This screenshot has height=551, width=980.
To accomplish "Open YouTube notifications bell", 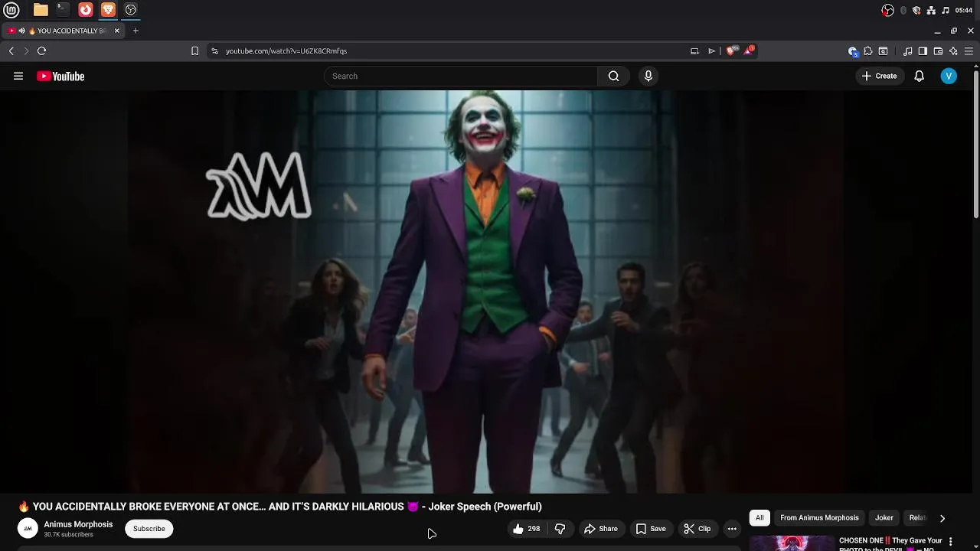I will coord(919,76).
